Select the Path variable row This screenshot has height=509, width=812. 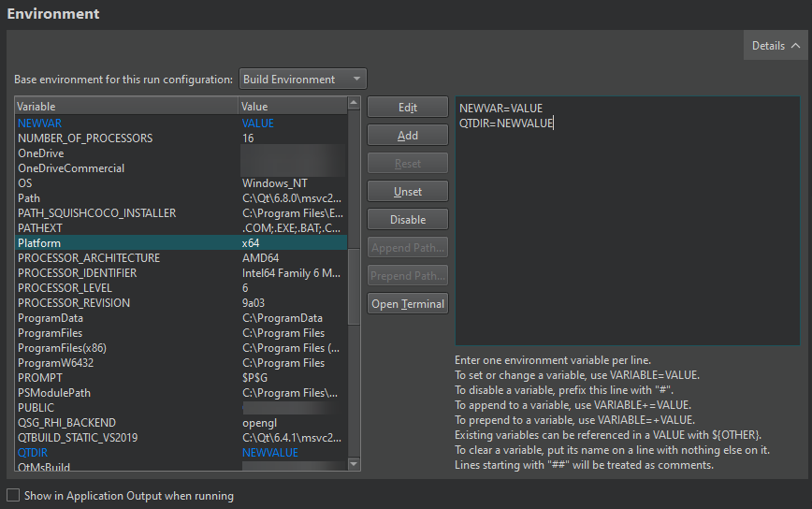point(29,198)
